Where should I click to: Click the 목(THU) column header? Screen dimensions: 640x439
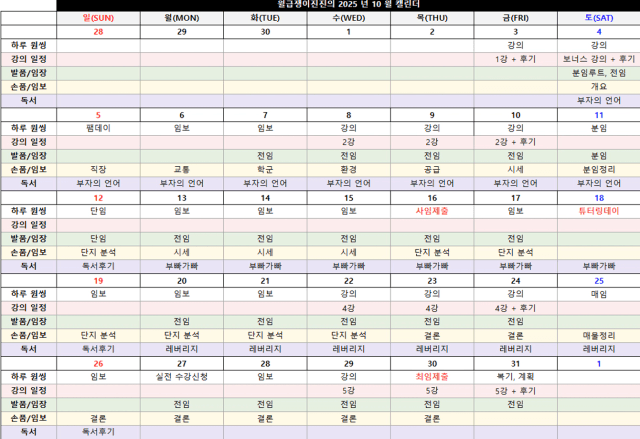(x=432, y=18)
